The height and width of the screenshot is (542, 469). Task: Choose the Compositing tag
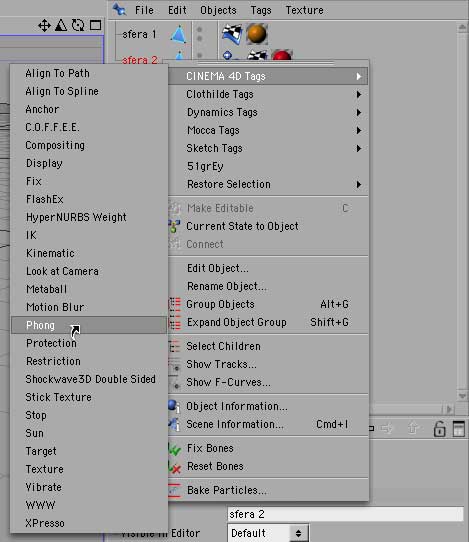click(89, 145)
